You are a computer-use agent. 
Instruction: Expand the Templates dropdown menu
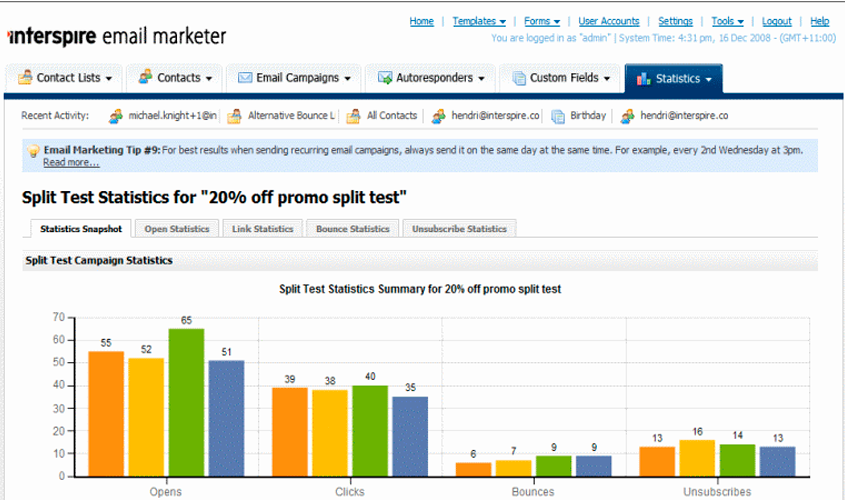478,21
